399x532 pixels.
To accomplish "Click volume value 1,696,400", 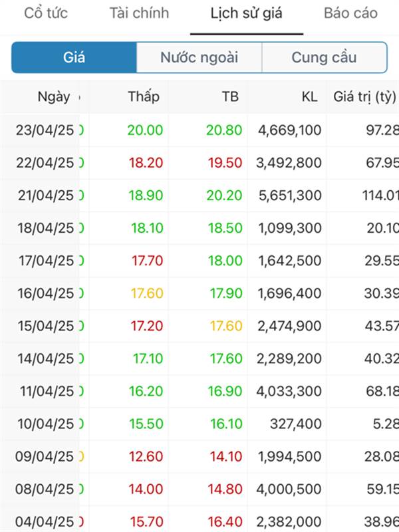I will pyautogui.click(x=290, y=293).
